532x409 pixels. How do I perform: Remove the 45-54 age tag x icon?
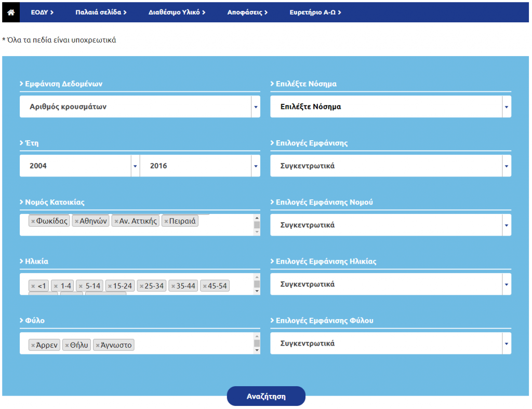[205, 286]
